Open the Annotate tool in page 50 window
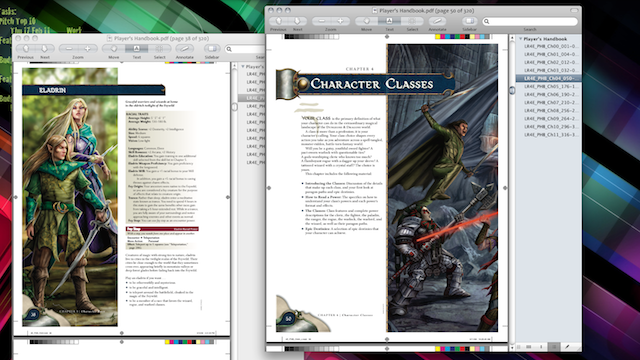640x360 pixels. pos(437,21)
